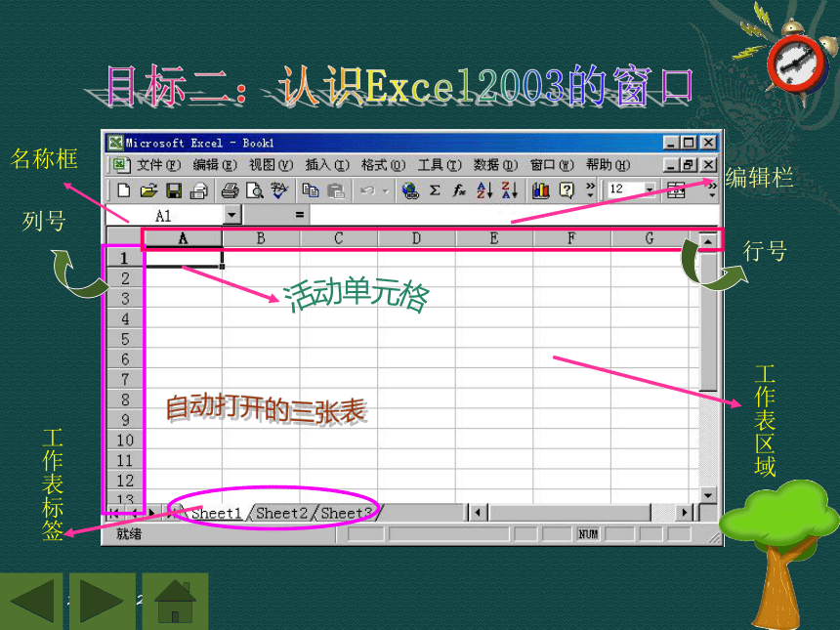This screenshot has height=630, width=840.
Task: Select column E header
Action: pyautogui.click(x=494, y=238)
